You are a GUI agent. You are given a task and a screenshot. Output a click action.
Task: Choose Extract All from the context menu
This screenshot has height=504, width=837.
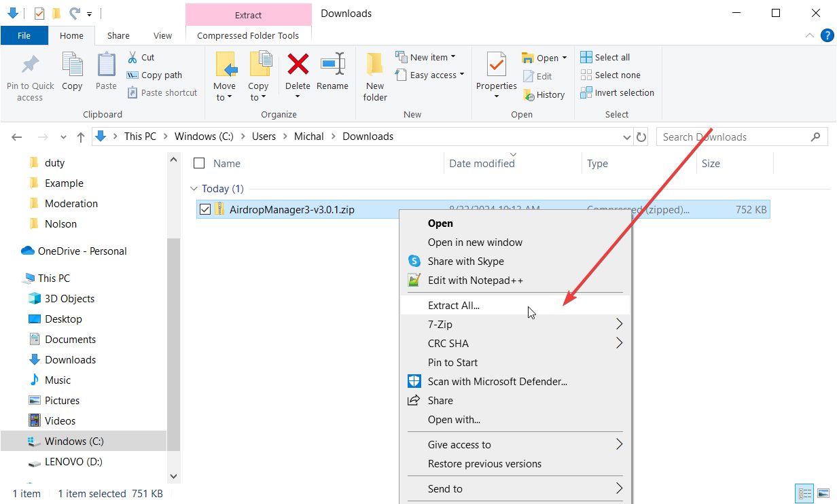pos(453,305)
